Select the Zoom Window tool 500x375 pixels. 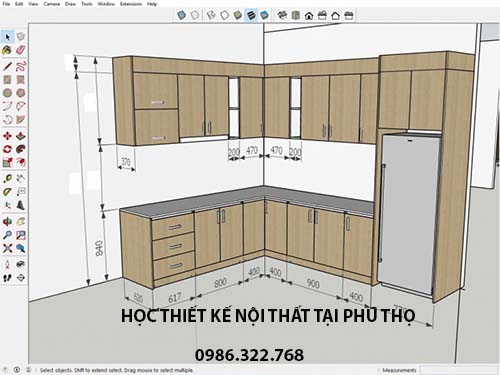[21, 235]
